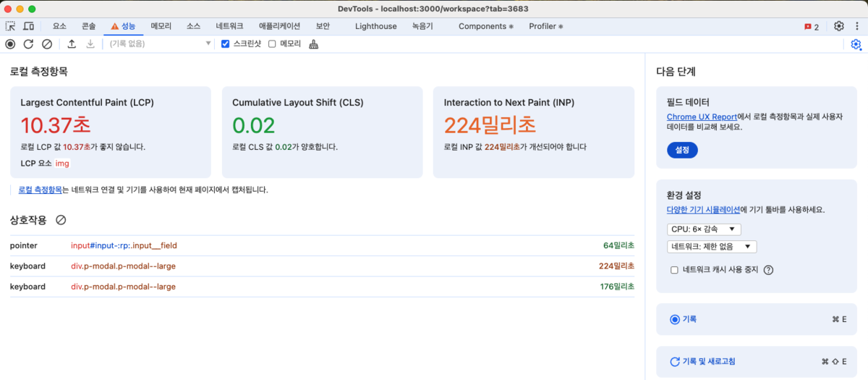The image size is (868, 380).
Task: Select the keyboard interaction with 224밀리초
Action: pos(322,266)
